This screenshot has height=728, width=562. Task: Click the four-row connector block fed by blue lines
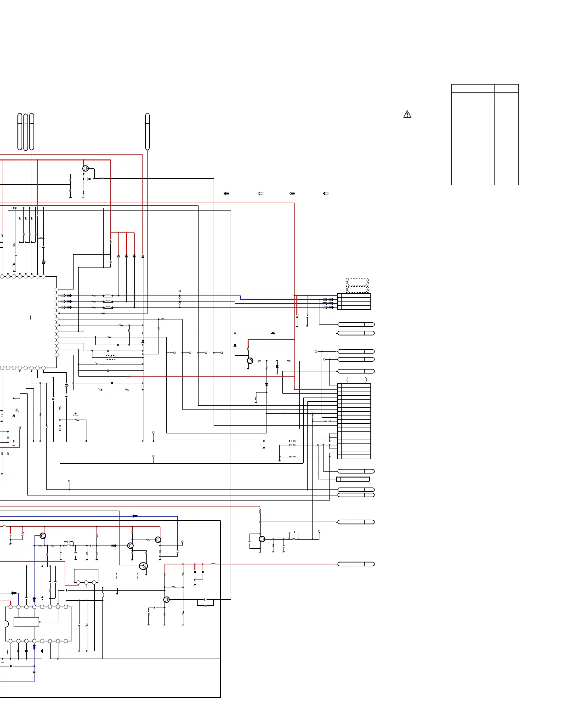pyautogui.click(x=354, y=301)
